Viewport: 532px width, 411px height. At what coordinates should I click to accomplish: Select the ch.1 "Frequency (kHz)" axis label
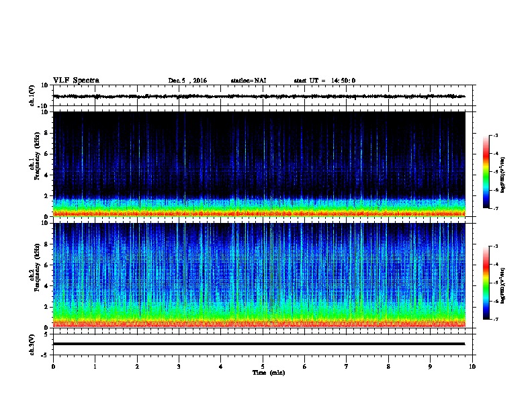[37, 156]
